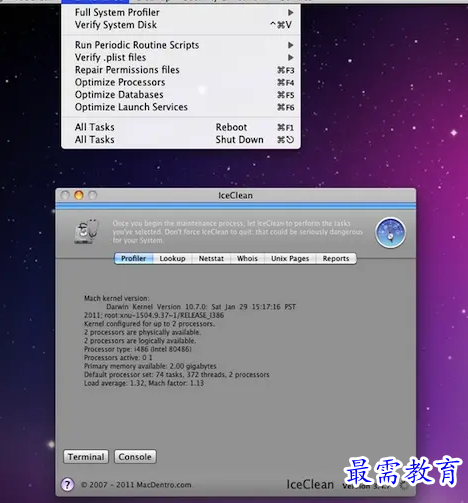Viewport: 468px width, 503px height.
Task: Click the 'Processor type: i486' line
Action: 138,349
